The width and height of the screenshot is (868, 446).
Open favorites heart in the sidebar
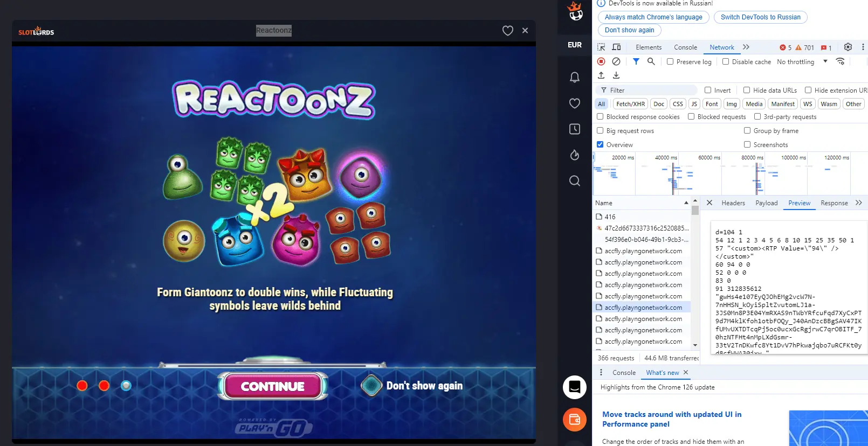click(575, 103)
